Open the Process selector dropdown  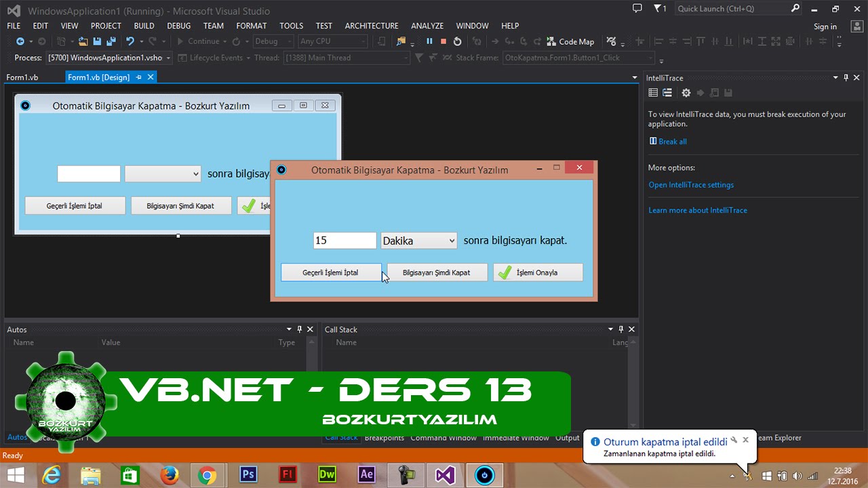pyautogui.click(x=110, y=58)
